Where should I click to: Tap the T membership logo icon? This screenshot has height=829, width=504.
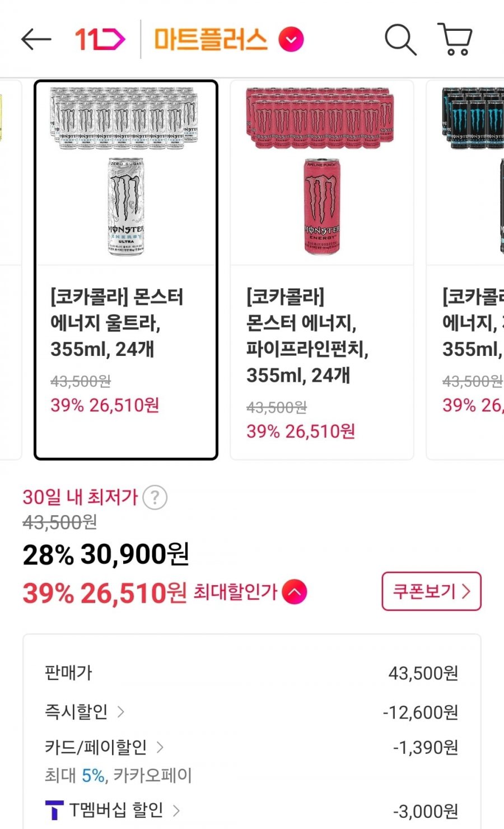click(54, 810)
